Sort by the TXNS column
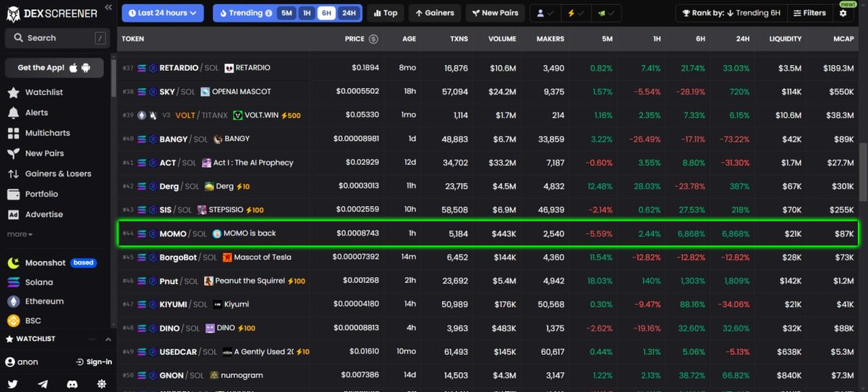This screenshot has width=868, height=392. 459,39
